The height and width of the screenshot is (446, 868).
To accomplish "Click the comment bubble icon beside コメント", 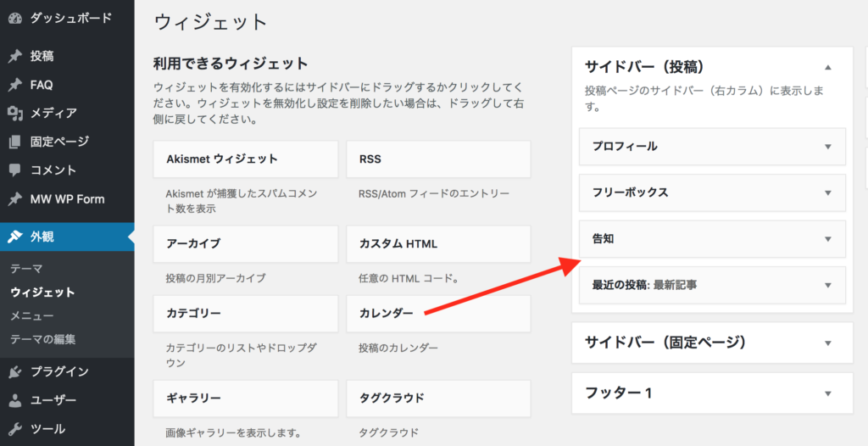I will (14, 170).
